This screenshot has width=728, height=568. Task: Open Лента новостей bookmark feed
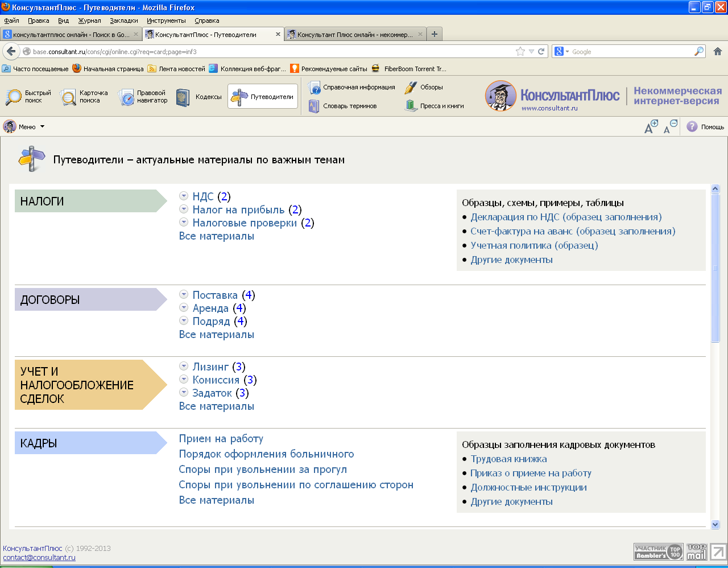pos(176,68)
